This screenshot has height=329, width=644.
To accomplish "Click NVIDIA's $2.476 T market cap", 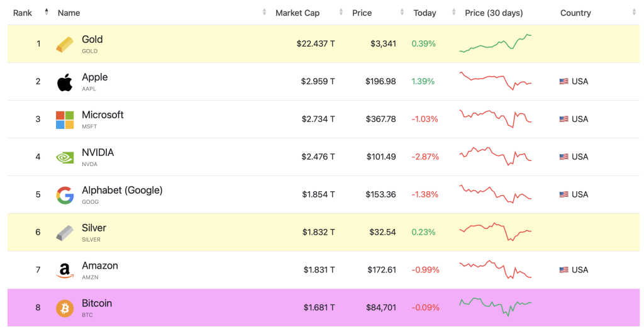I will [318, 157].
